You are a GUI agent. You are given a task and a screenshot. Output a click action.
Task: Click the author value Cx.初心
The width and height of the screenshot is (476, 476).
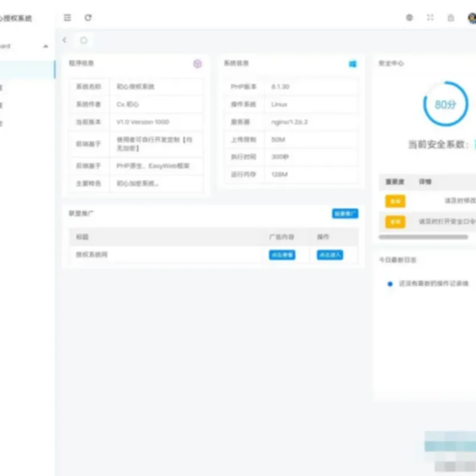pos(127,104)
